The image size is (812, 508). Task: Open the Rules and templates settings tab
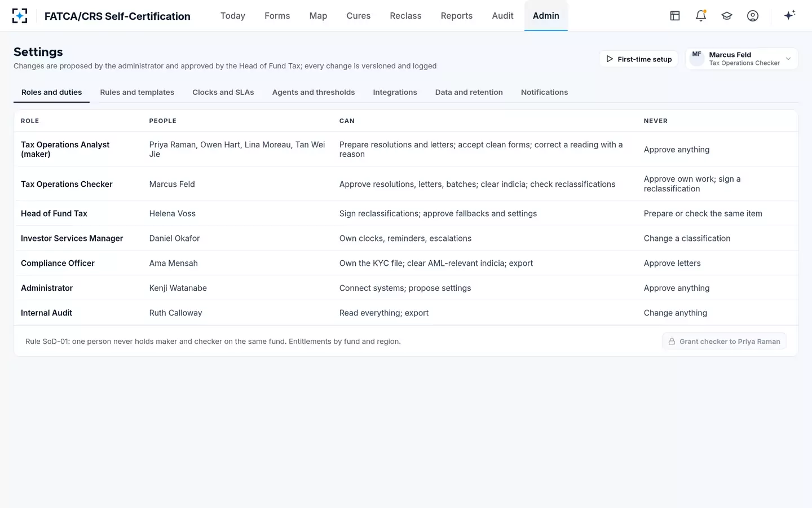point(137,93)
